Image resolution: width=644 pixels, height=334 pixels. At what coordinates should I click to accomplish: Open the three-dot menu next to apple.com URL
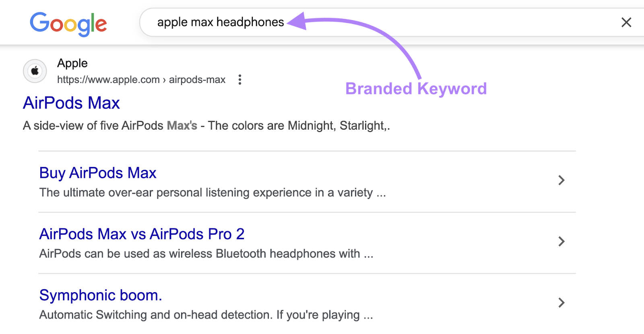tap(240, 80)
